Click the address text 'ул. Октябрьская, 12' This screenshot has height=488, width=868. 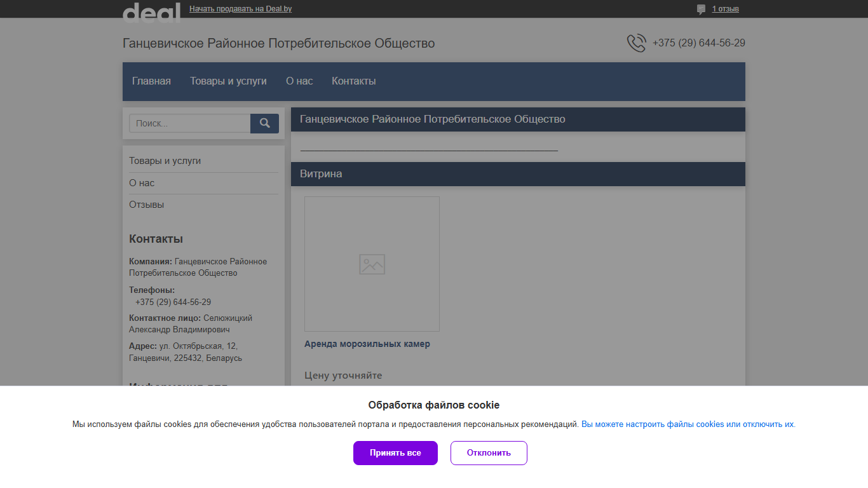coord(198,346)
